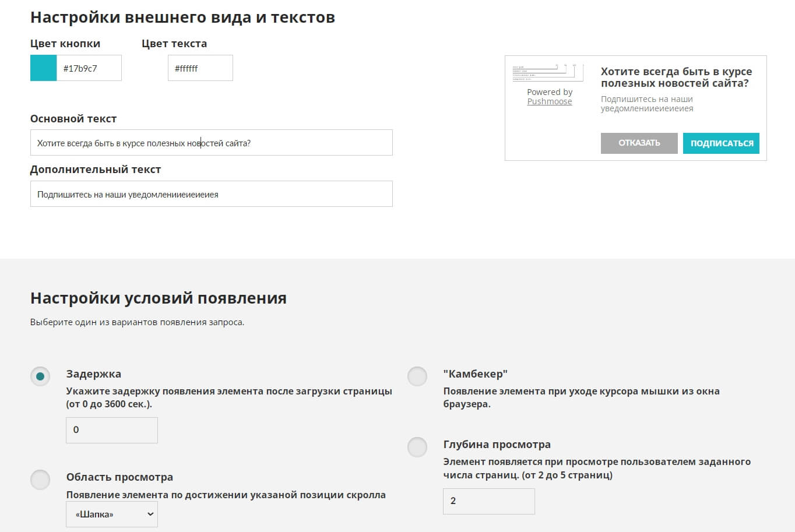Image resolution: width=795 pixels, height=532 pixels.
Task: Click the 'Настройки внешнего вида и текстов' heading
Action: point(182,17)
